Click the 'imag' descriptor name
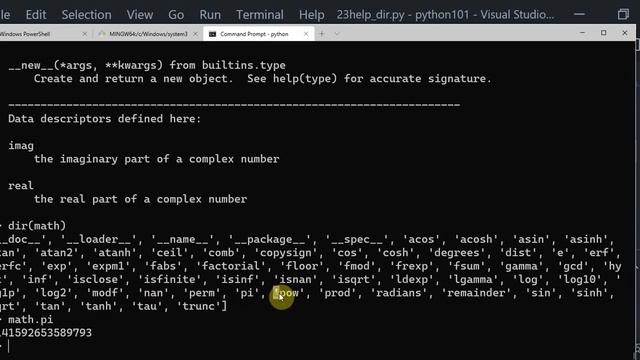This screenshot has height=360, width=640. [21, 146]
